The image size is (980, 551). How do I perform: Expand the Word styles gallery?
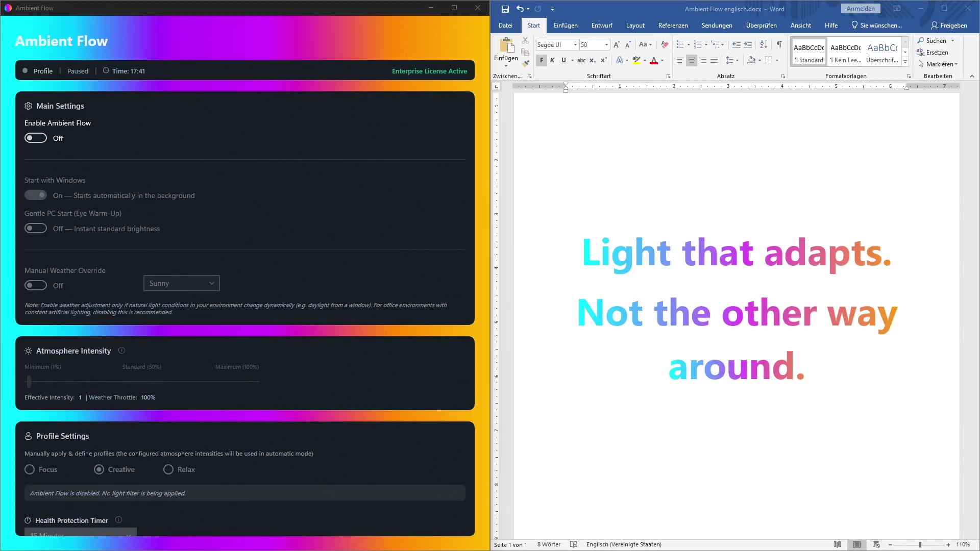[905, 62]
